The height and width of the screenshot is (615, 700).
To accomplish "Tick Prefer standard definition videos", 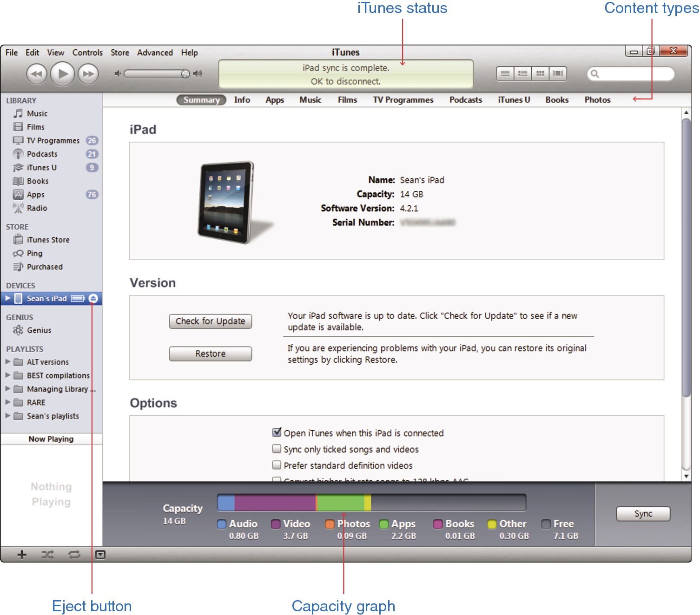I will [277, 465].
